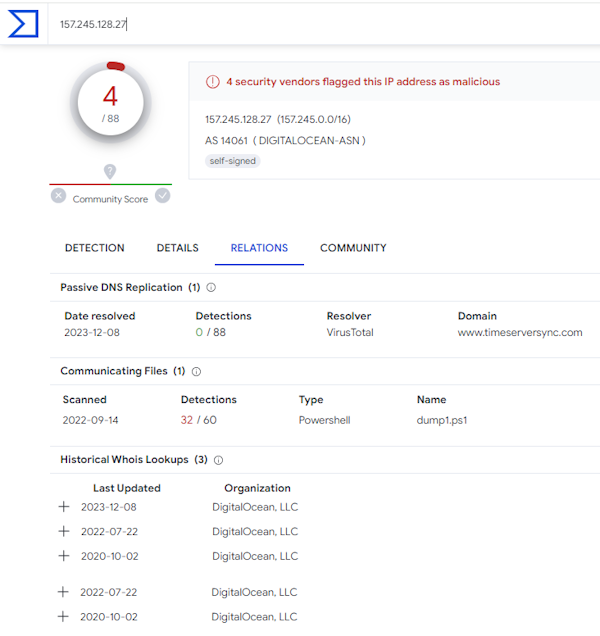This screenshot has height=636, width=600.
Task: Click the Passive DNS Replication (1) heading
Action: [130, 288]
